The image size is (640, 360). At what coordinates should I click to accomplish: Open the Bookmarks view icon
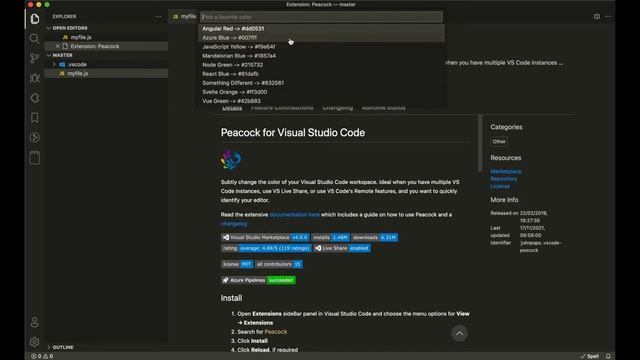pyautogui.click(x=35, y=118)
